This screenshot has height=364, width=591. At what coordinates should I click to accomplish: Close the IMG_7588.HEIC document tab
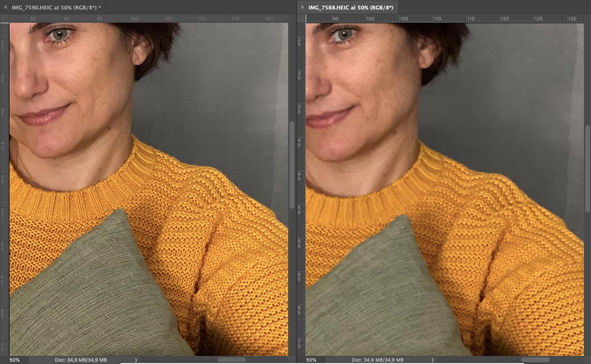click(x=302, y=7)
